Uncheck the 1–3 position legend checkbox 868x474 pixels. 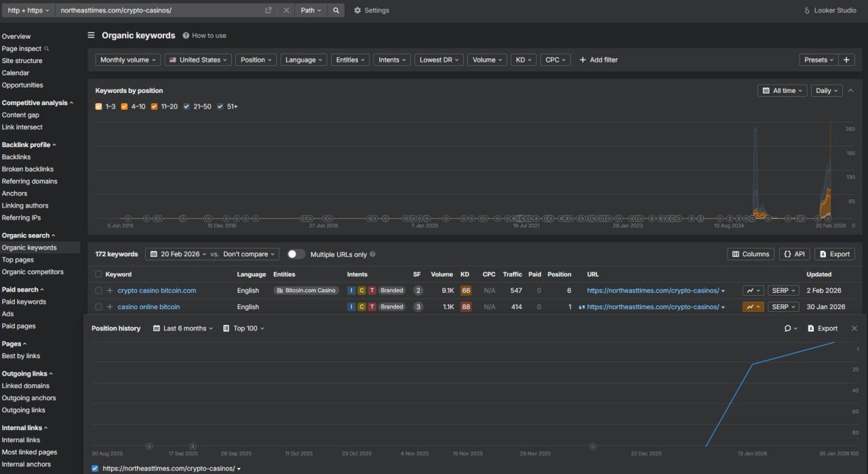pos(99,106)
